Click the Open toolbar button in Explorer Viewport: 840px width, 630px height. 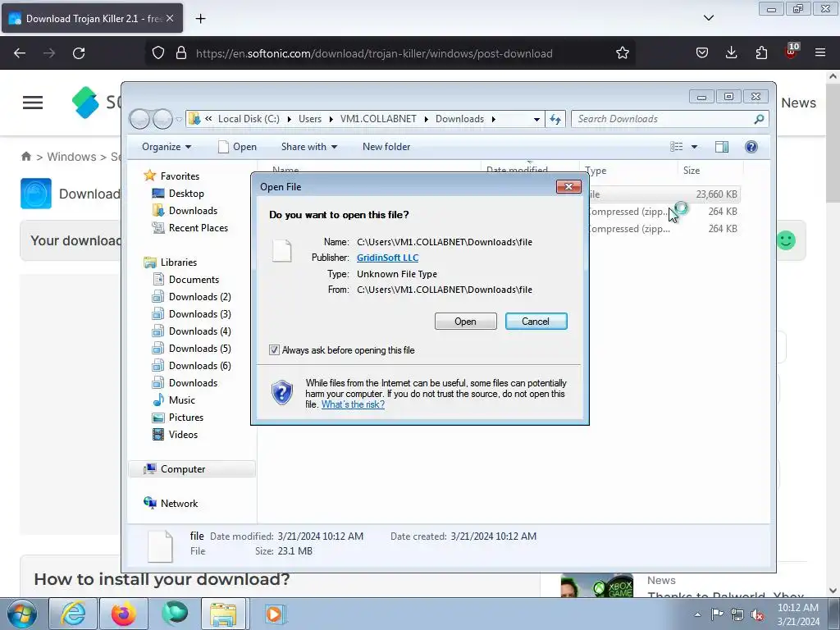click(x=237, y=147)
